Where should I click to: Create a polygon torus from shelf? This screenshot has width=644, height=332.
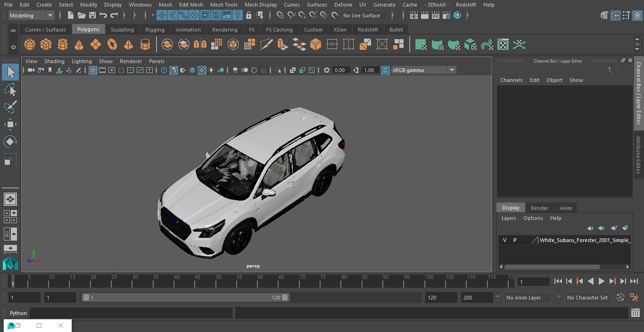click(x=112, y=45)
